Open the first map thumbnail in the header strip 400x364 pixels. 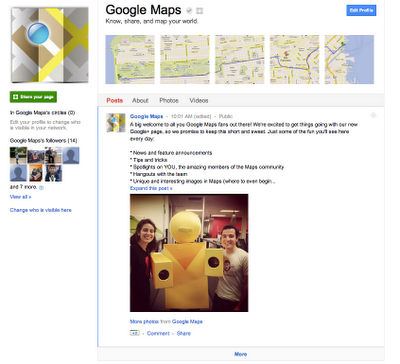(130, 59)
